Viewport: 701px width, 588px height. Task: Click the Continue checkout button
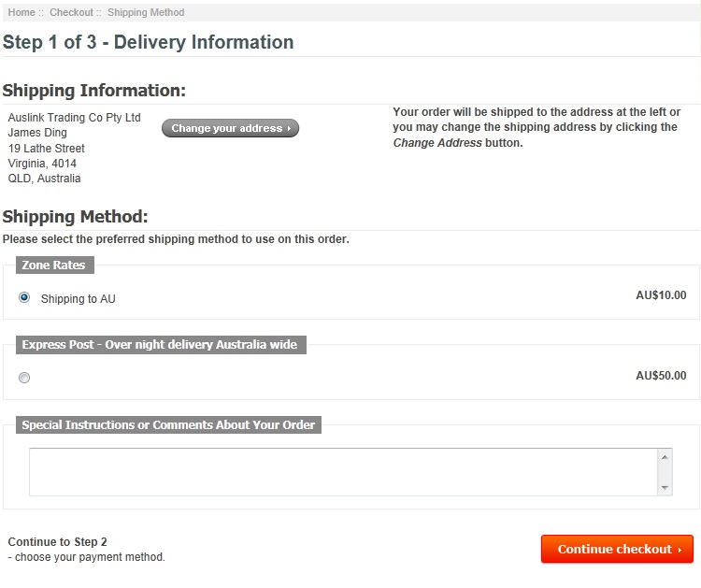pyautogui.click(x=617, y=549)
